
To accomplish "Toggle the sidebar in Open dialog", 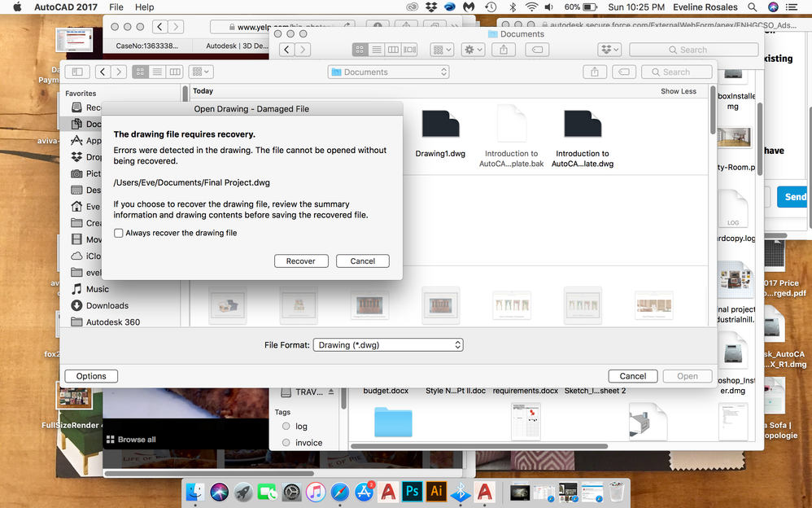I will (x=77, y=72).
